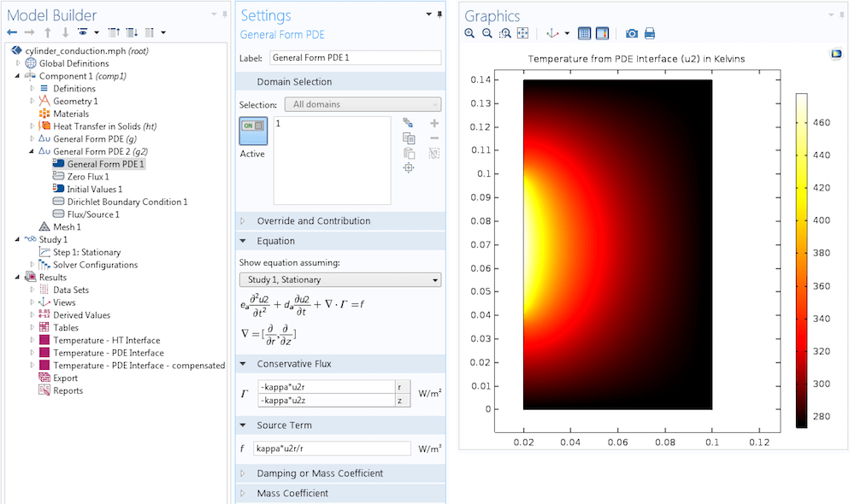This screenshot has width=855, height=504.
Task: Select Step 1: Stationary node
Action: 86,252
